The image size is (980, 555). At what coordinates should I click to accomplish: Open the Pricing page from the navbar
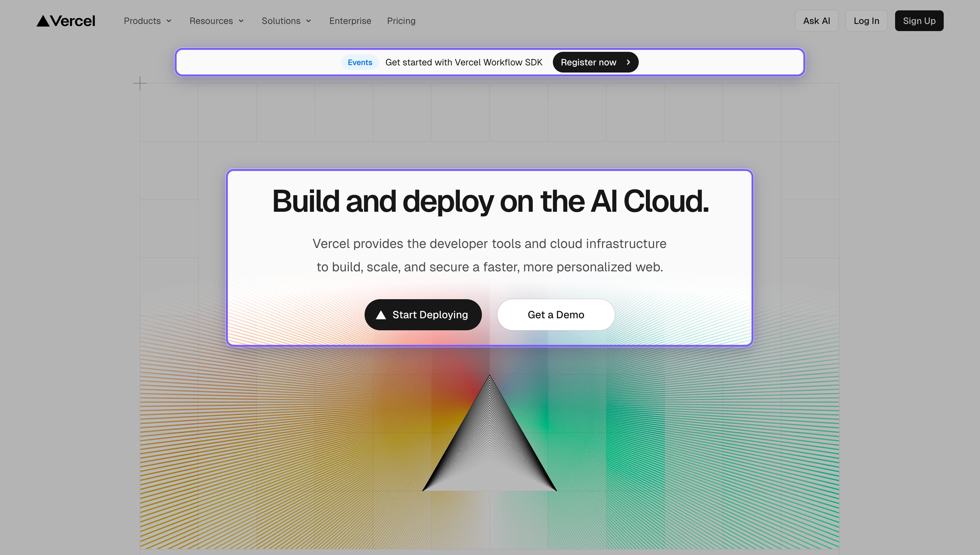coord(401,21)
